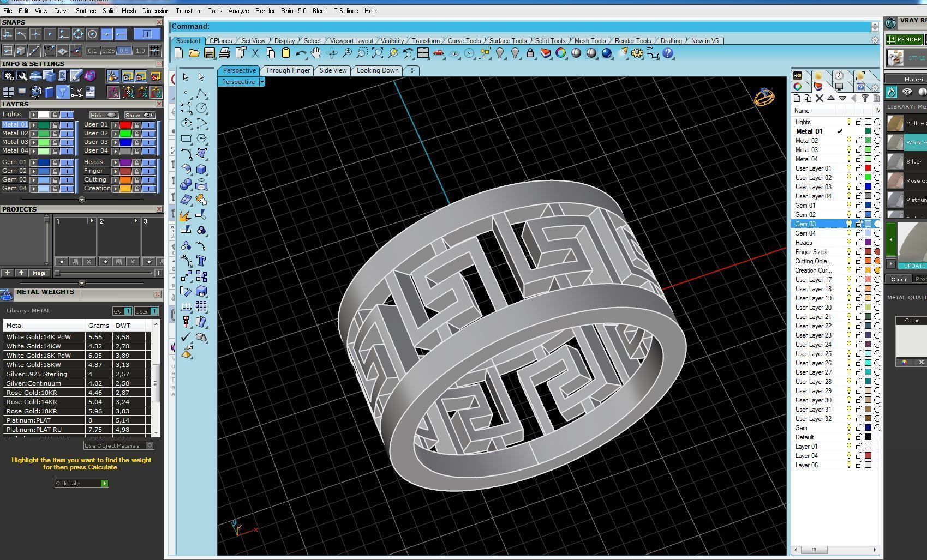927x560 pixels.
Task: Open the T-Splines menu
Action: coord(346,10)
